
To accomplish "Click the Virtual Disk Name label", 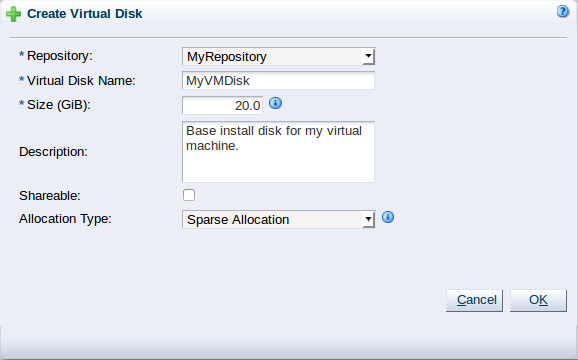I will coord(81,80).
